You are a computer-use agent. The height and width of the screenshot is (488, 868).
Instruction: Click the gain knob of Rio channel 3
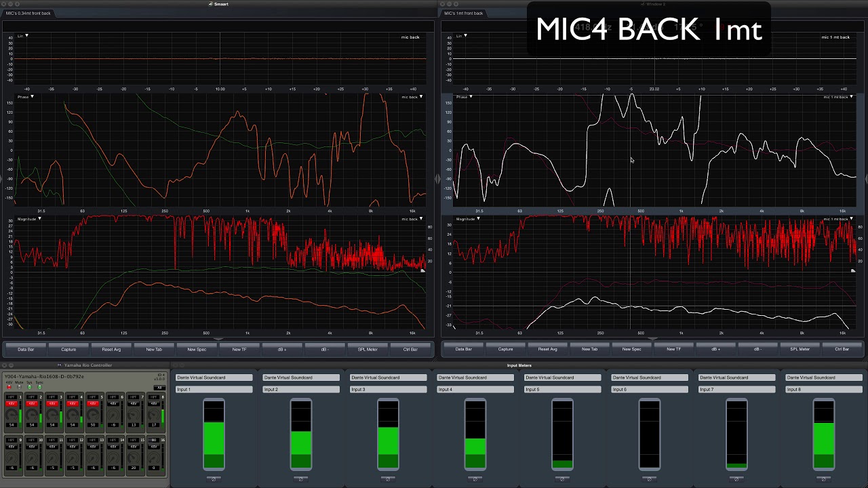(x=52, y=415)
